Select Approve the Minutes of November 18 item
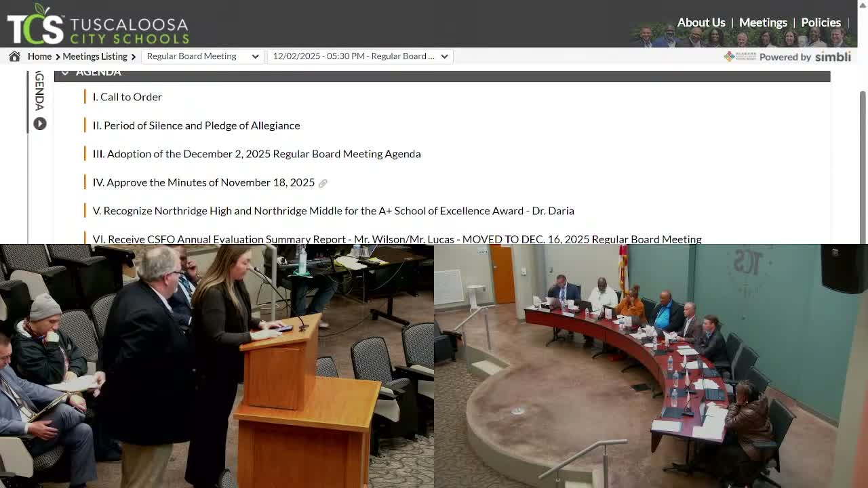 tap(203, 182)
